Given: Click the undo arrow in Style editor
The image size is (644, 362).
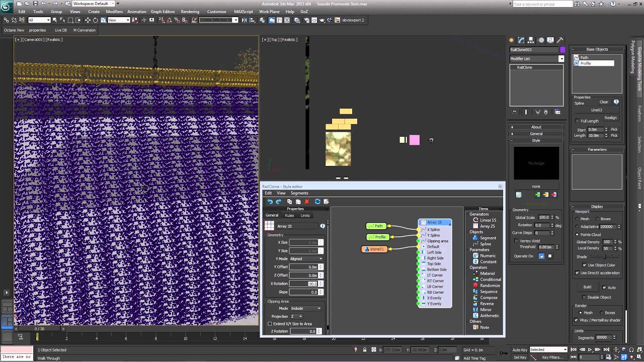Looking at the screenshot, I should click(270, 202).
